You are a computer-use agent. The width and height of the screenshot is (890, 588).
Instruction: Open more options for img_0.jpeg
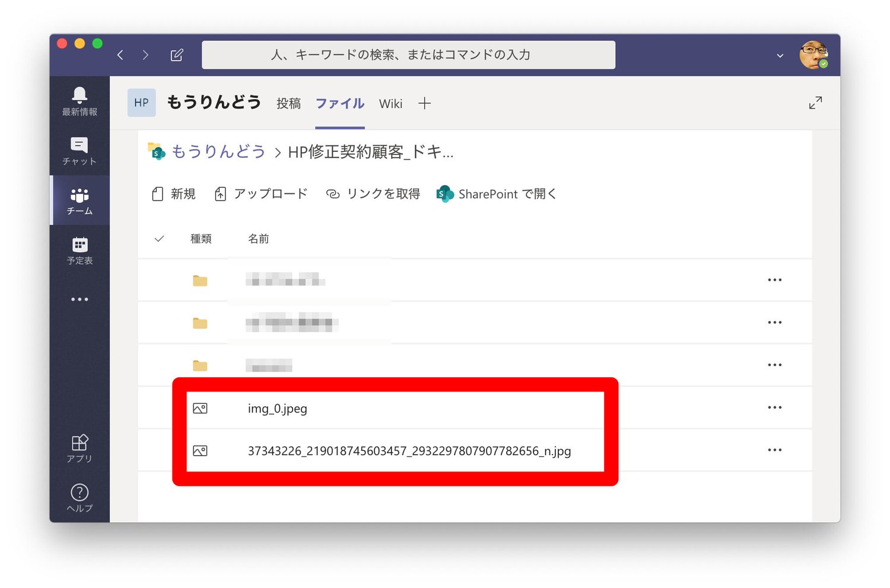pos(774,408)
